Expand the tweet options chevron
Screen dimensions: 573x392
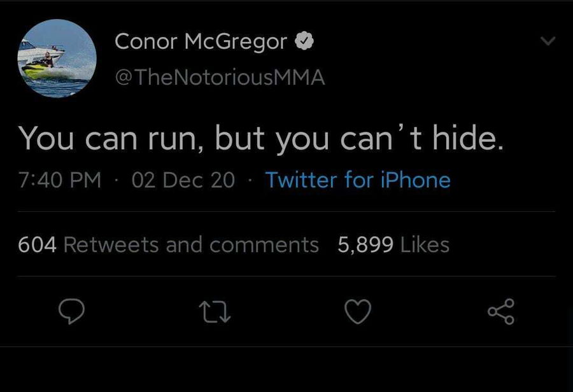click(x=547, y=42)
